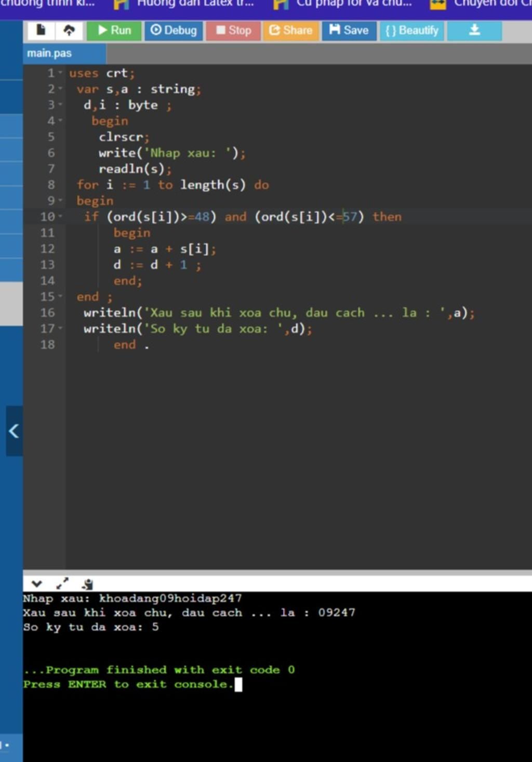
Task: Click the 'then' keyword on line 10
Action: [387, 217]
